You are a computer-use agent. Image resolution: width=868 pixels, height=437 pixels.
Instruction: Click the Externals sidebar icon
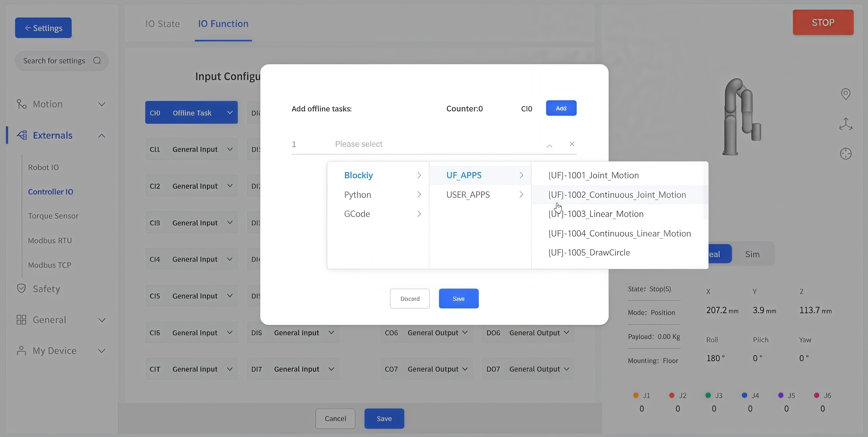click(22, 135)
